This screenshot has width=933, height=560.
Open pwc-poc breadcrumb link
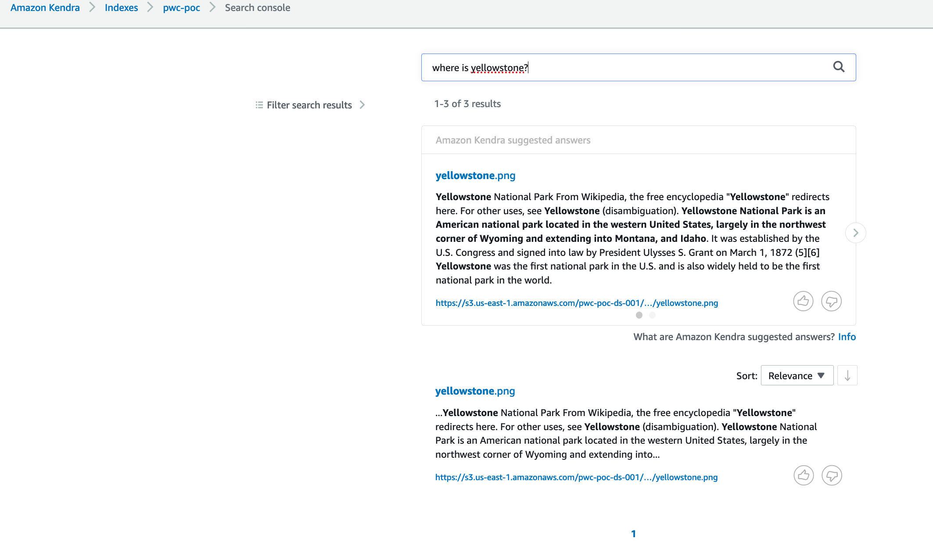181,8
